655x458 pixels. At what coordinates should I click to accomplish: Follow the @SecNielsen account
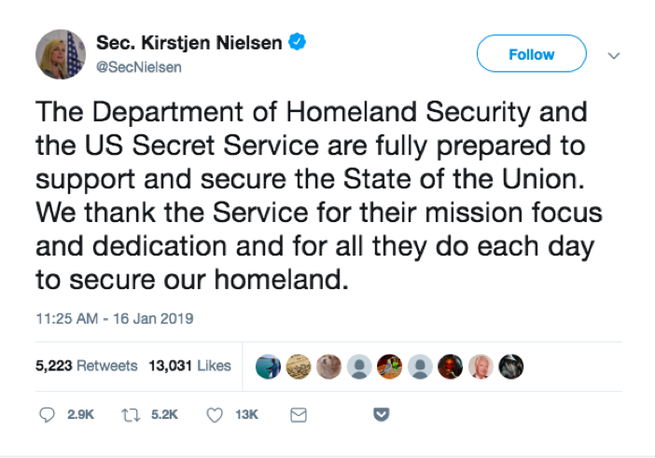coord(531,53)
